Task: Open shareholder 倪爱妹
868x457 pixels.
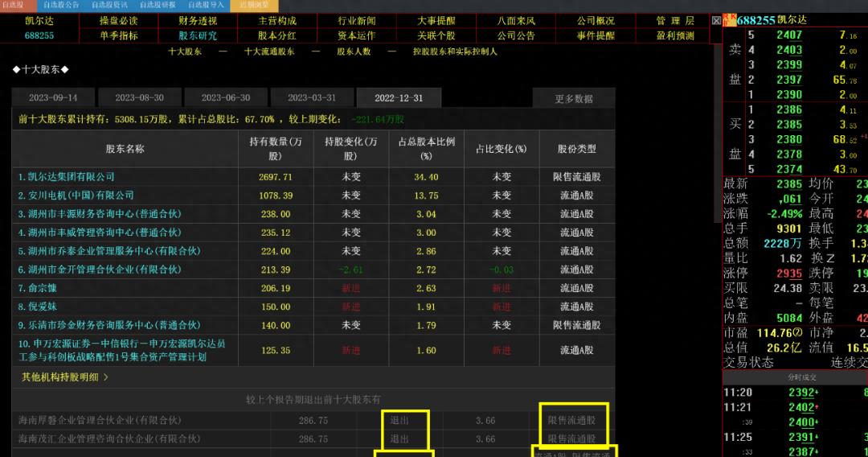Action: tap(37, 307)
